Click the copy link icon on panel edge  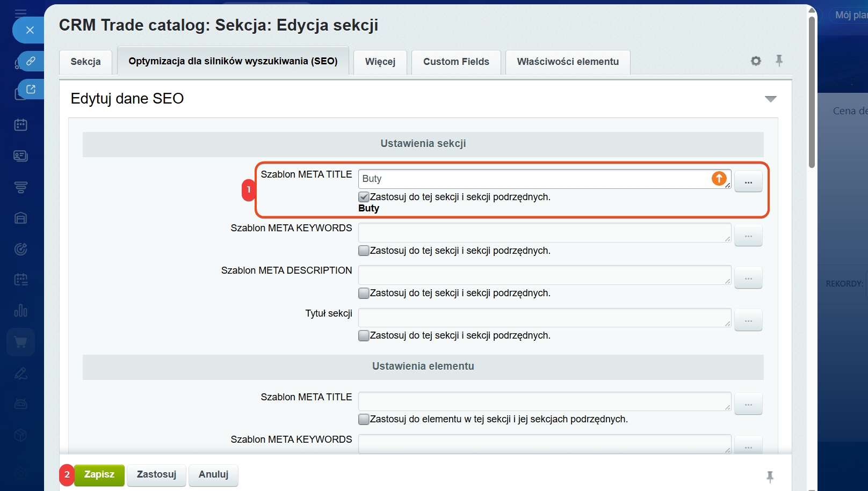tap(31, 61)
